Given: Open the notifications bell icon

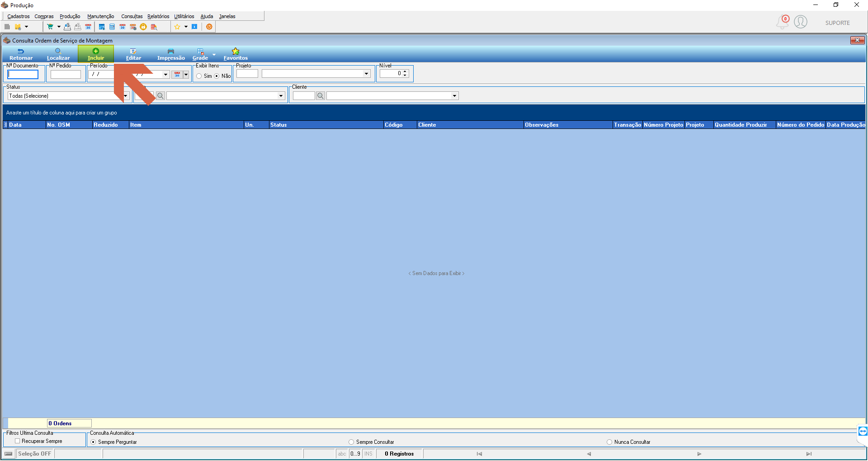Looking at the screenshot, I should point(783,22).
